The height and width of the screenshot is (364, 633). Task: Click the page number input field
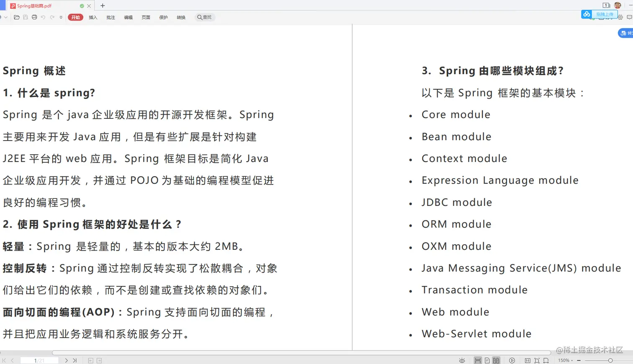pos(39,360)
